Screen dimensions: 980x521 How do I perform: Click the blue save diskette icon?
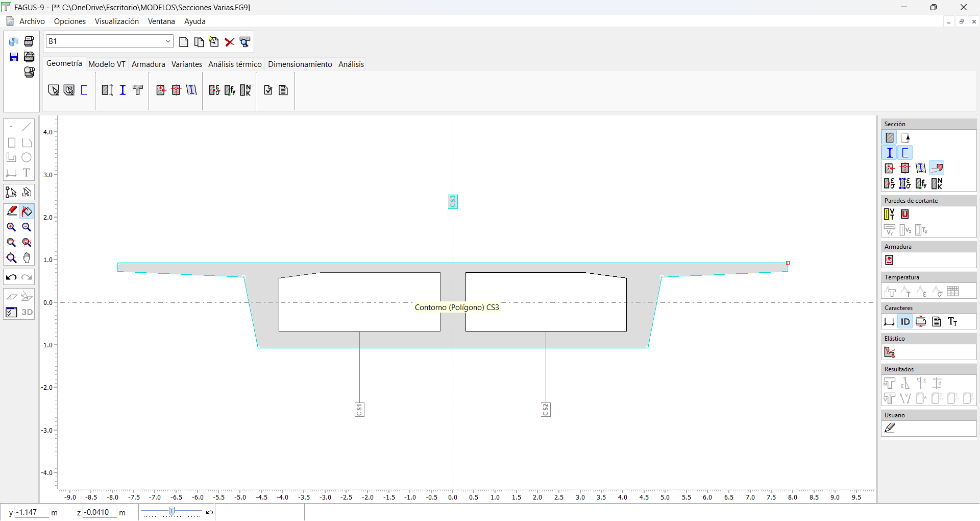point(14,57)
